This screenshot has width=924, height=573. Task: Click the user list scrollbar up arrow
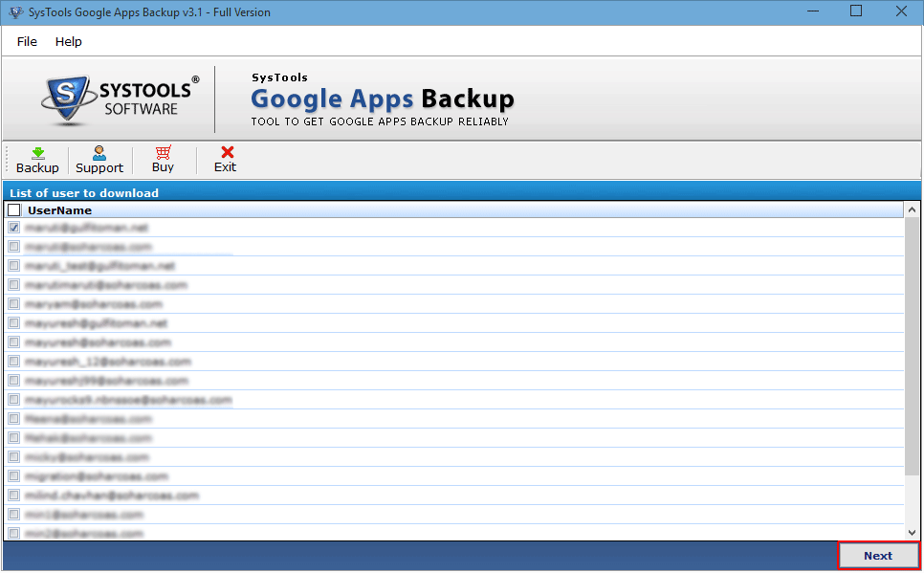click(x=912, y=209)
